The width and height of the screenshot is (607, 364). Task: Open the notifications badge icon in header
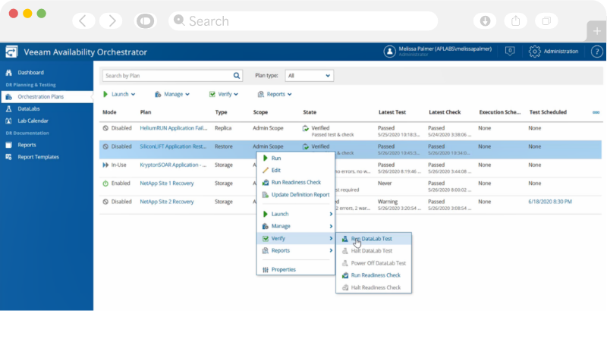510,51
